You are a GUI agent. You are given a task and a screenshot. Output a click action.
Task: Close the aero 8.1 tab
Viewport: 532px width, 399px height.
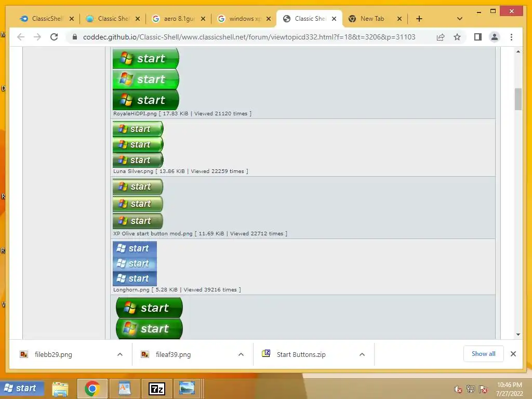pyautogui.click(x=203, y=19)
